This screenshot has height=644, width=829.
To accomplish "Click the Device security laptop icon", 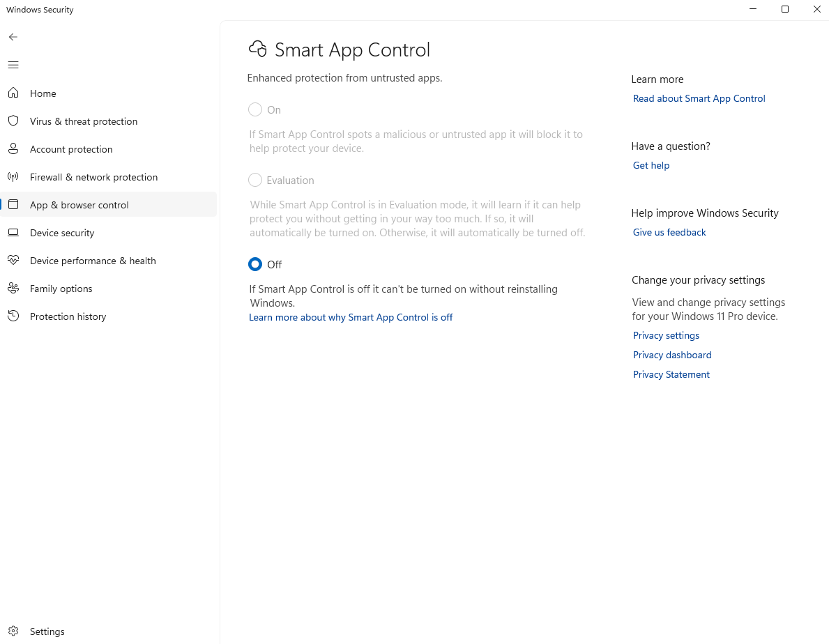I will pos(13,232).
